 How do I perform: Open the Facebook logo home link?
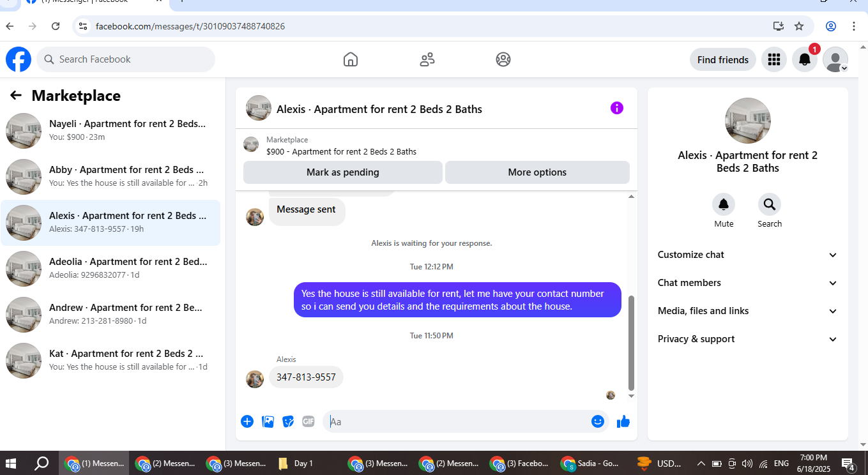(x=19, y=59)
